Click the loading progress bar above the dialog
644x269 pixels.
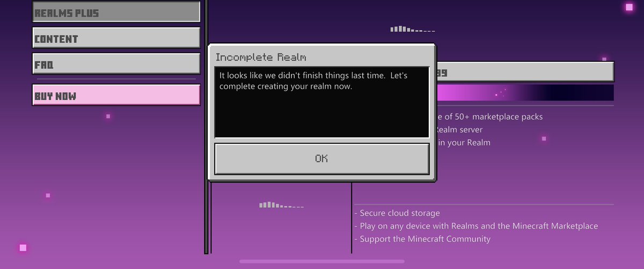click(413, 29)
